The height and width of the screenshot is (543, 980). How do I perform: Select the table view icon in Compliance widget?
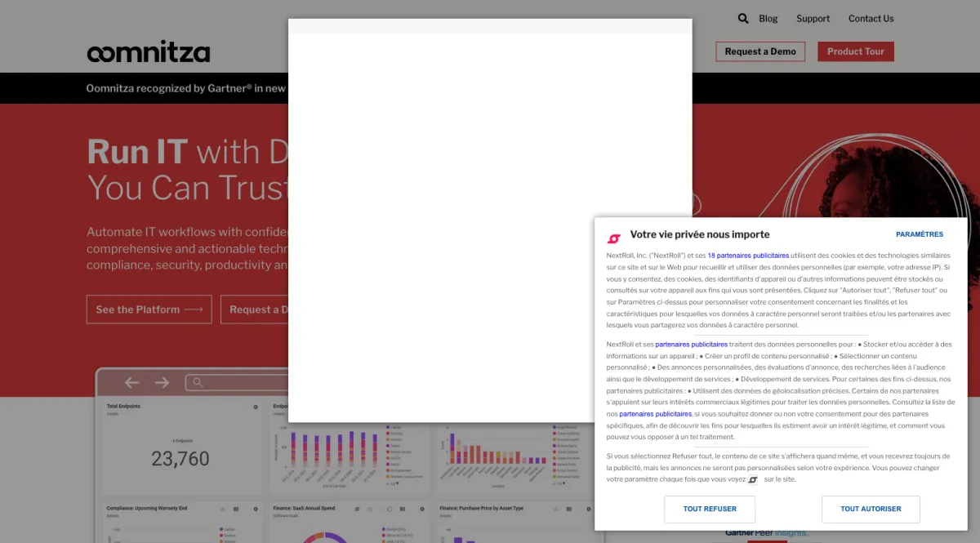point(237,508)
